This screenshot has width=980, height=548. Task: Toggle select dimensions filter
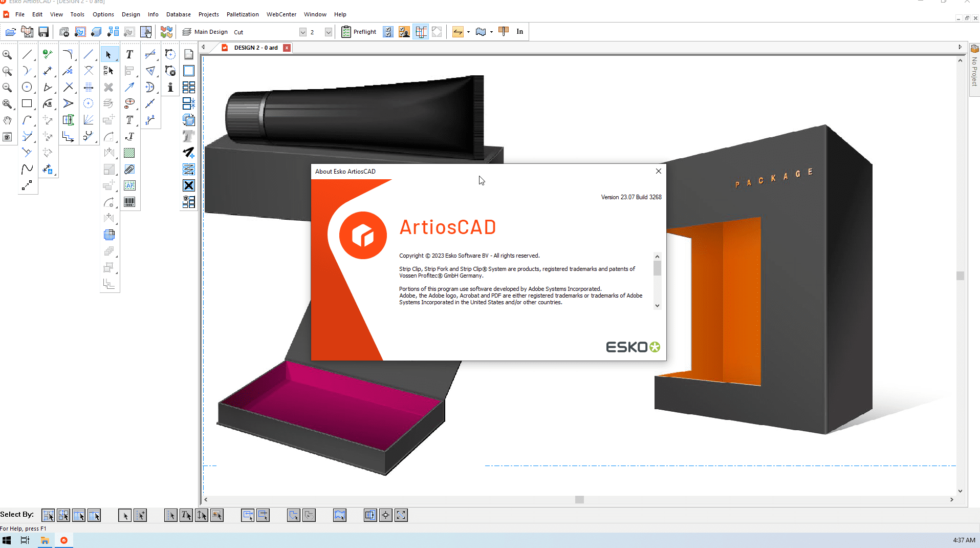coord(202,515)
